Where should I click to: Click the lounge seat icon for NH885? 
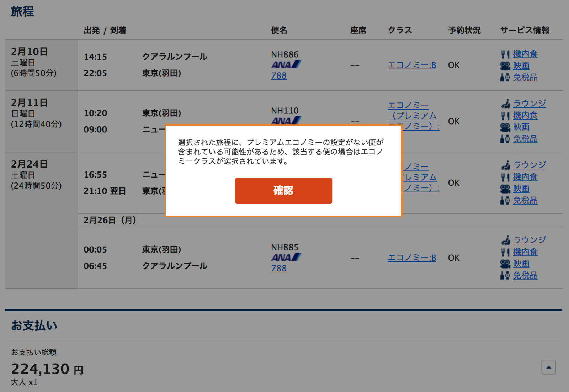point(505,240)
